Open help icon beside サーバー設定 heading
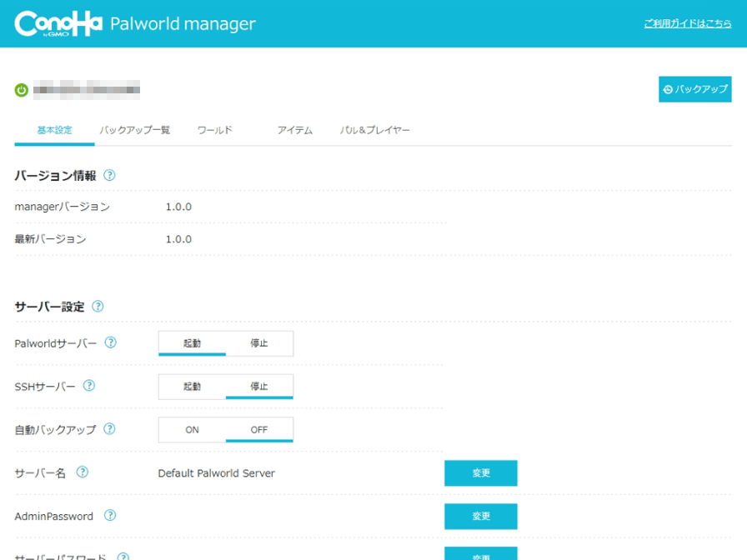The image size is (747, 560). pos(98,306)
